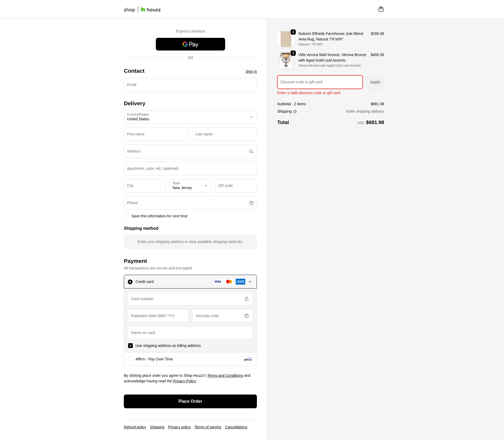This screenshot has height=440, width=504.
Task: Pay with the Google Pay express button
Action: tap(190, 44)
